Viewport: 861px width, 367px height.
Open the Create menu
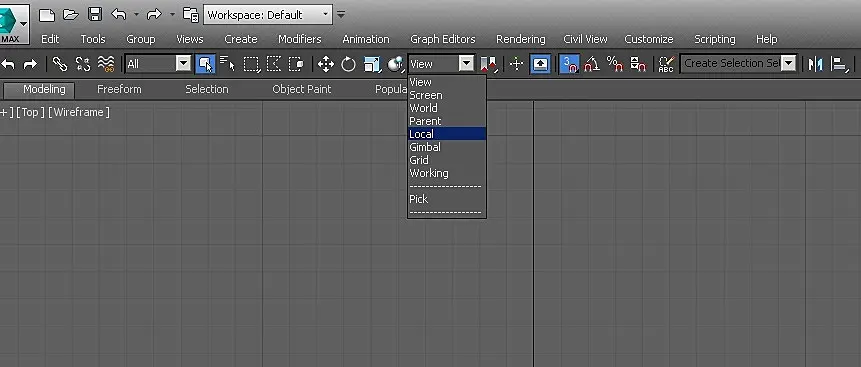point(241,39)
